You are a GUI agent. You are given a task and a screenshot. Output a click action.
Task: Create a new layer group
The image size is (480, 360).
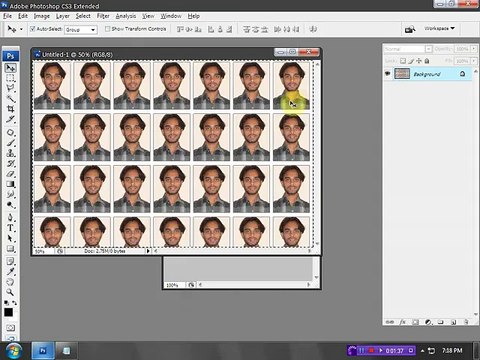(x=441, y=322)
